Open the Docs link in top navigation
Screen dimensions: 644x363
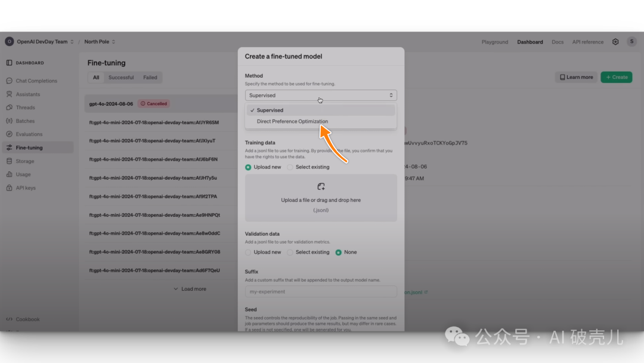coord(558,42)
